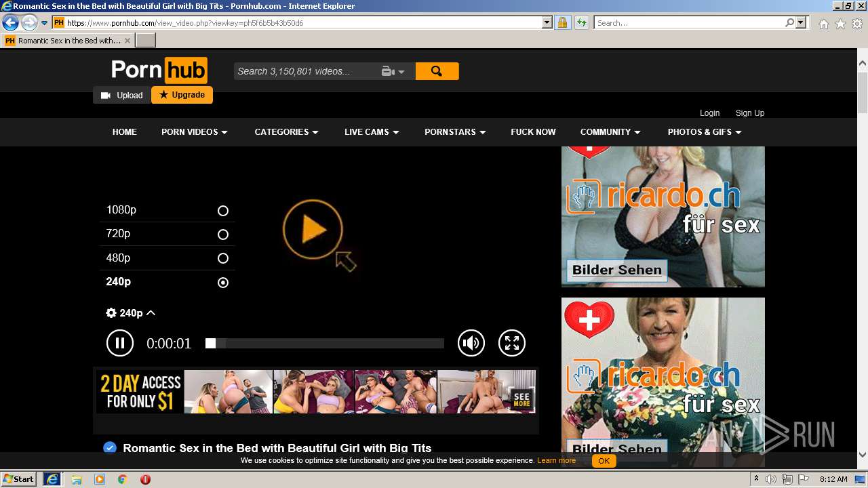Viewport: 868px width, 488px height.
Task: Click the green refresh icon beside the lock
Action: pyautogui.click(x=581, y=23)
